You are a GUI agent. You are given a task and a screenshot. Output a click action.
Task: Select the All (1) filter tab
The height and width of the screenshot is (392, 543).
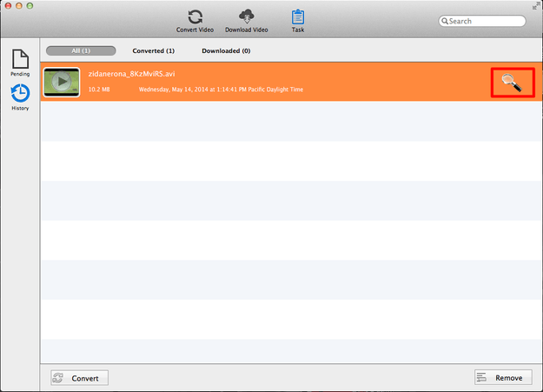81,51
